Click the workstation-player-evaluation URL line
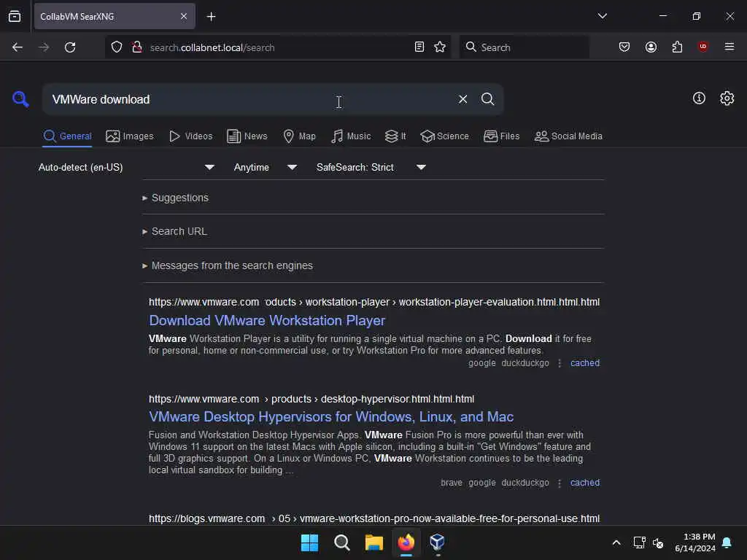 tap(374, 302)
